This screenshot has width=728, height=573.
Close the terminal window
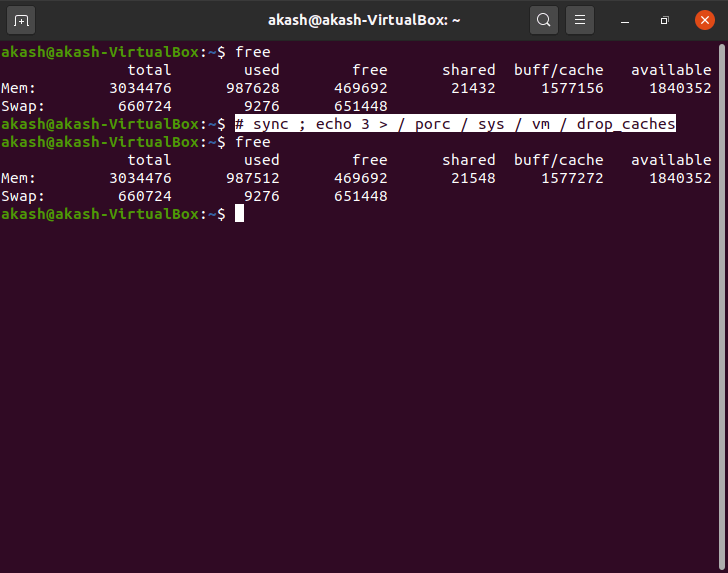[704, 20]
